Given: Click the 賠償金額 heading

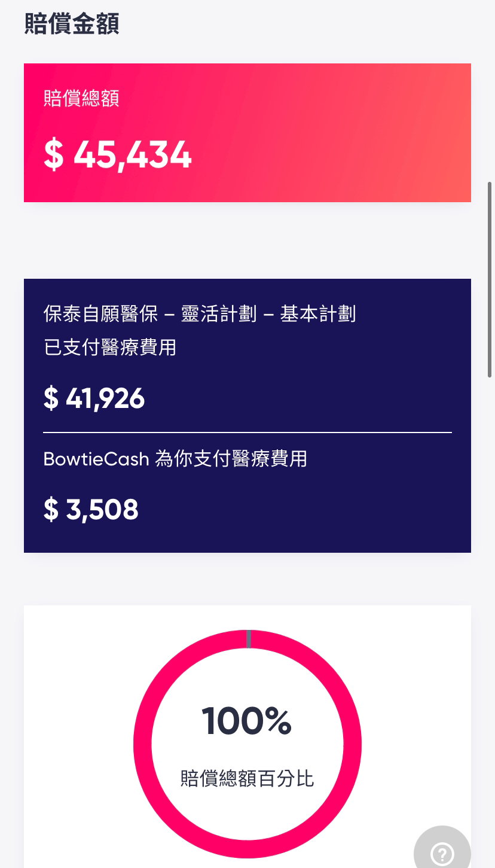Looking at the screenshot, I should (72, 23).
